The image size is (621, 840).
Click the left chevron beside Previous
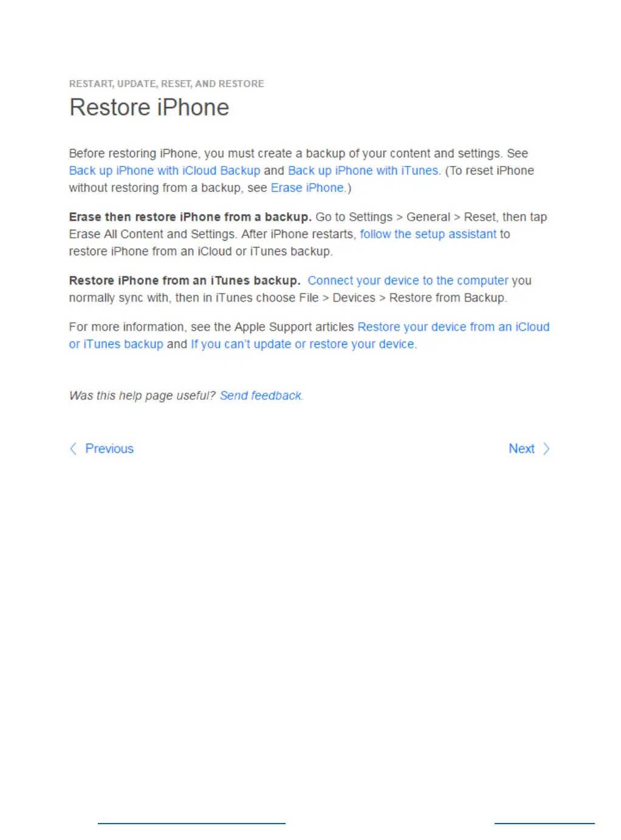pyautogui.click(x=73, y=449)
